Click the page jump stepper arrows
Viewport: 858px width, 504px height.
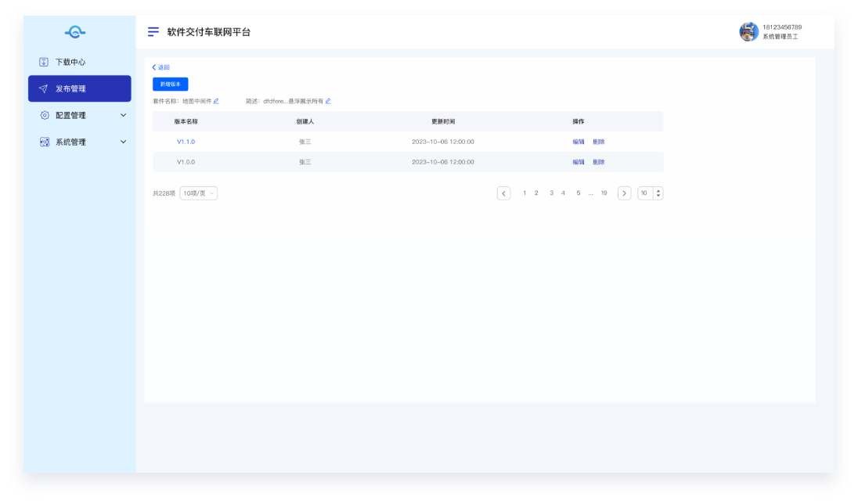(x=658, y=193)
